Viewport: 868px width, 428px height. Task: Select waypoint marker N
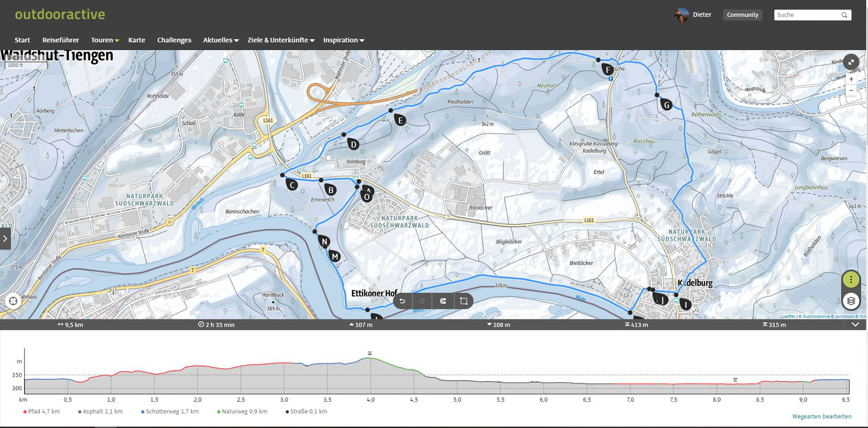(324, 241)
